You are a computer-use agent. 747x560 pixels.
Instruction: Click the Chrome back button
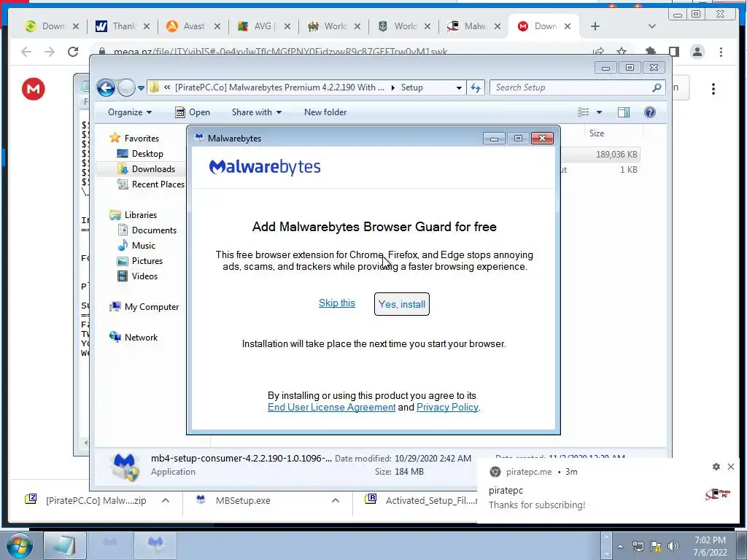[x=26, y=52]
